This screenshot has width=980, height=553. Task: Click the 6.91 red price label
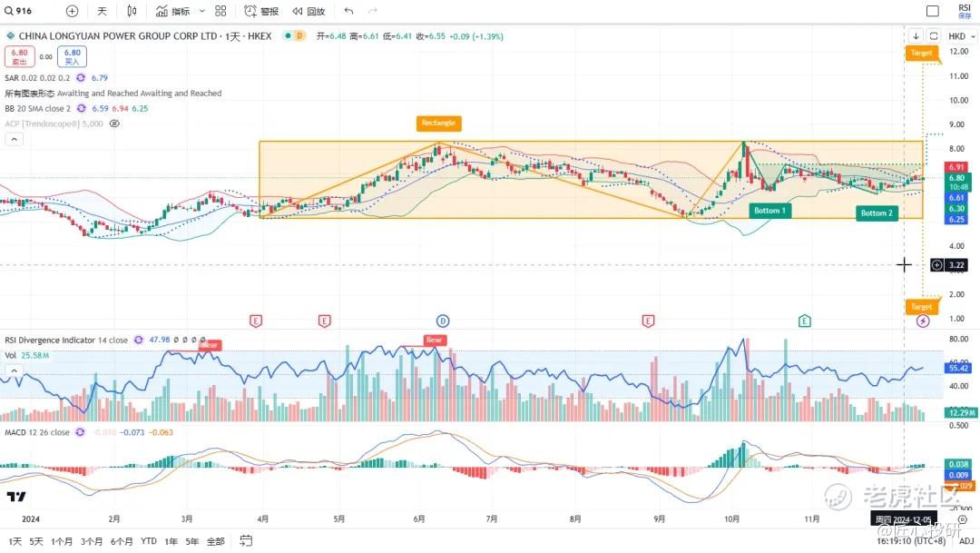pyautogui.click(x=956, y=167)
